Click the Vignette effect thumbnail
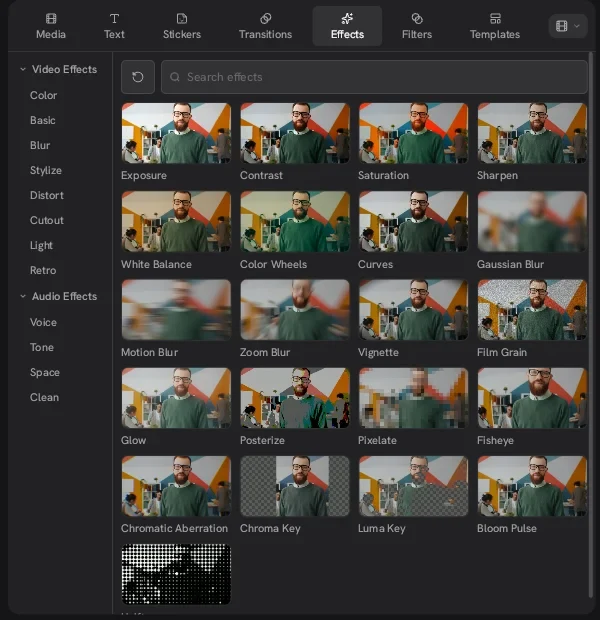This screenshot has width=600, height=620. (x=413, y=310)
